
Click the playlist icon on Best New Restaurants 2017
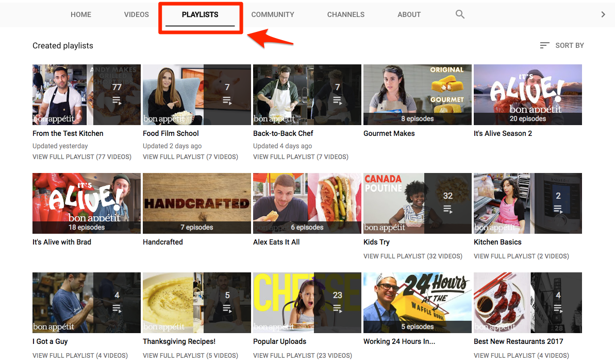(x=558, y=309)
